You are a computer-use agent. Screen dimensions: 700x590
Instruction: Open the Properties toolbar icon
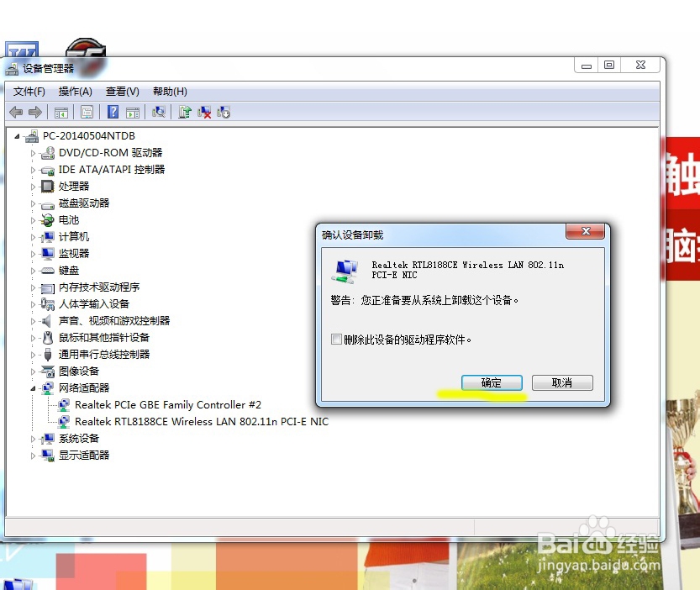tap(87, 112)
